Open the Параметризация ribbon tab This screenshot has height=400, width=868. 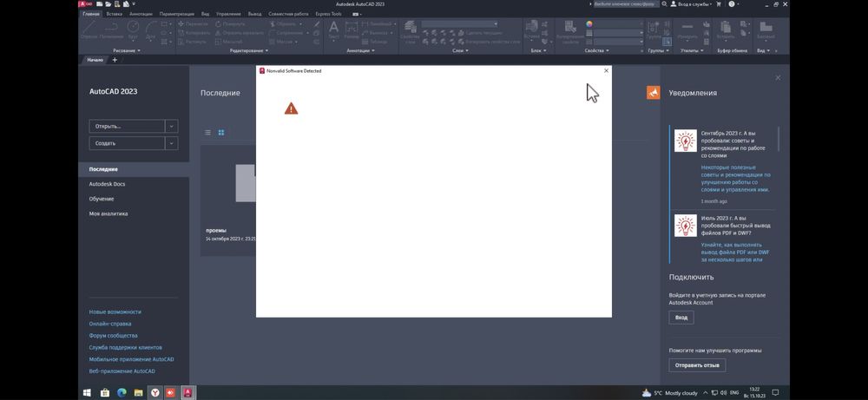tap(176, 13)
